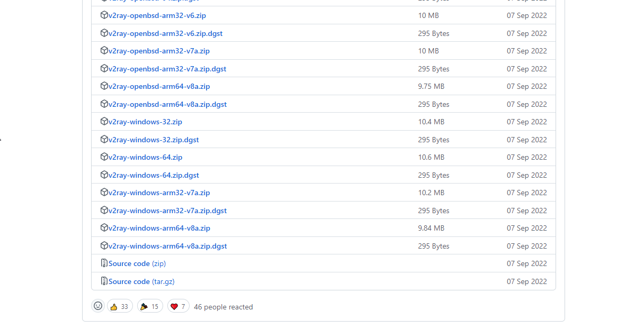Screen dimensions: 644x329
Task: Open v2ray-windows-arm64-v8a.zip.dgst link
Action: 167,246
